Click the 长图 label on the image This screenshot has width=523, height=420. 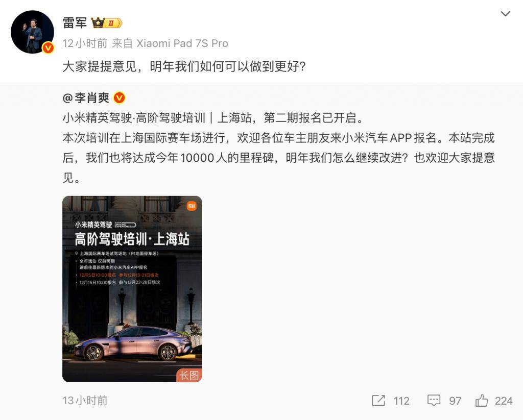coord(189,375)
